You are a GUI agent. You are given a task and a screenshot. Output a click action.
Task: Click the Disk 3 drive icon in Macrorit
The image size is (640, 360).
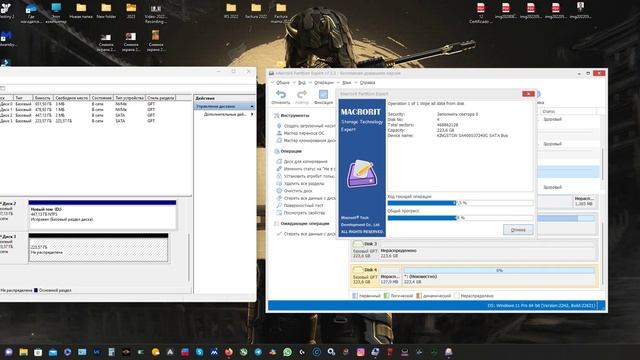coord(358,244)
